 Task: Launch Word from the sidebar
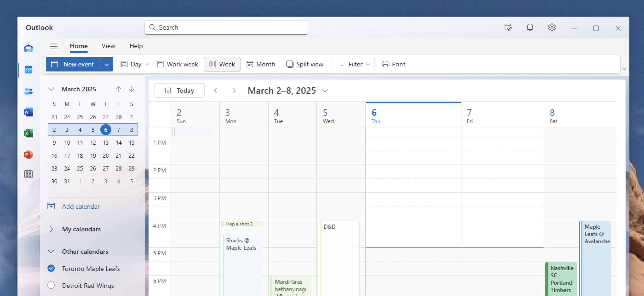(28, 112)
